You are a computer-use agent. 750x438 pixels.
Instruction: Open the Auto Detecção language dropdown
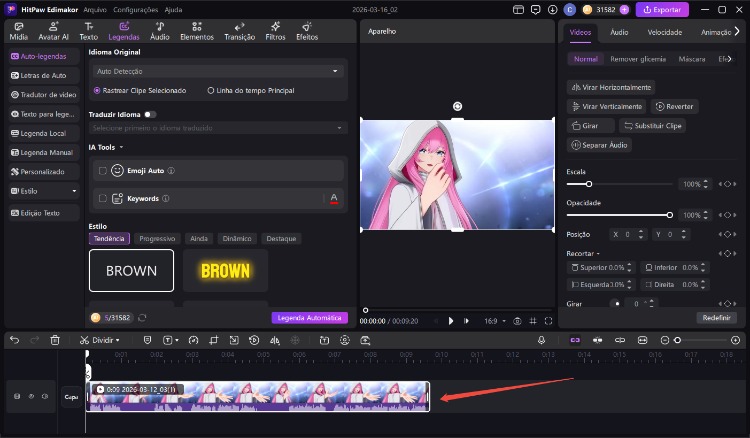pos(218,71)
